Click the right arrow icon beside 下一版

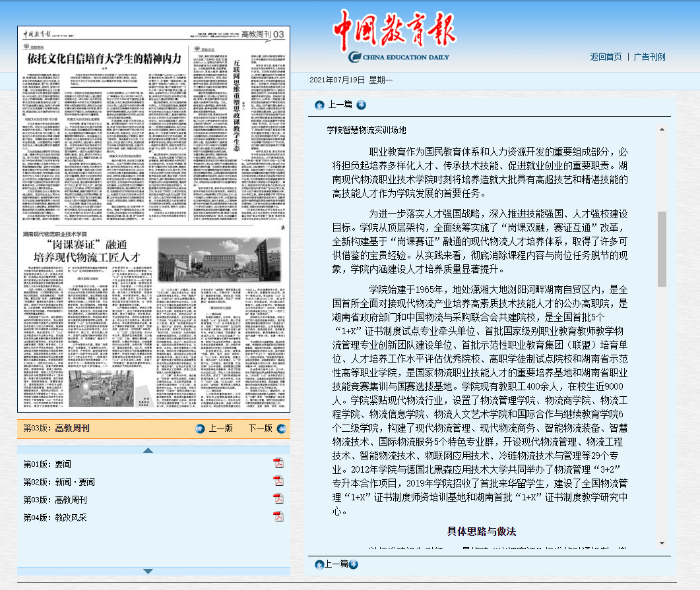(281, 428)
